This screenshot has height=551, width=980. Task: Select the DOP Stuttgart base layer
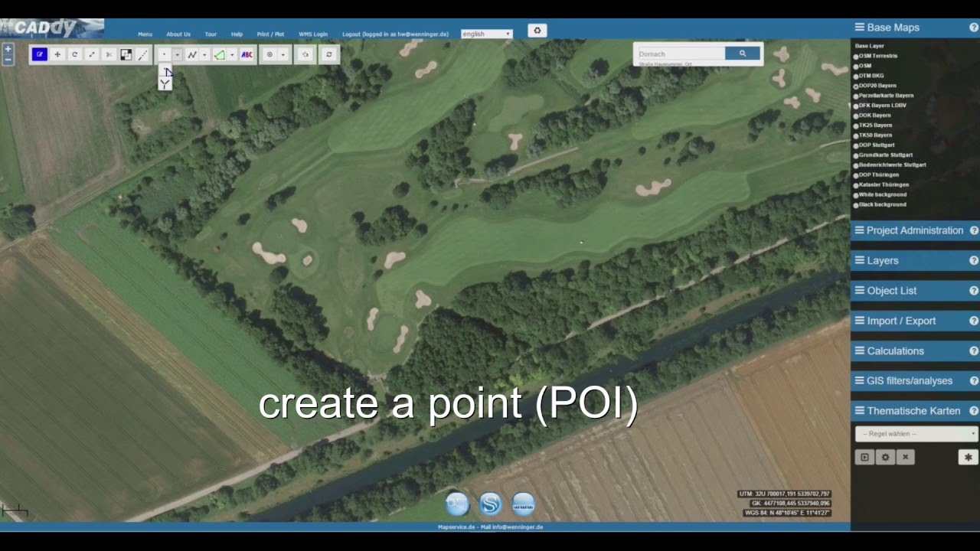click(856, 145)
